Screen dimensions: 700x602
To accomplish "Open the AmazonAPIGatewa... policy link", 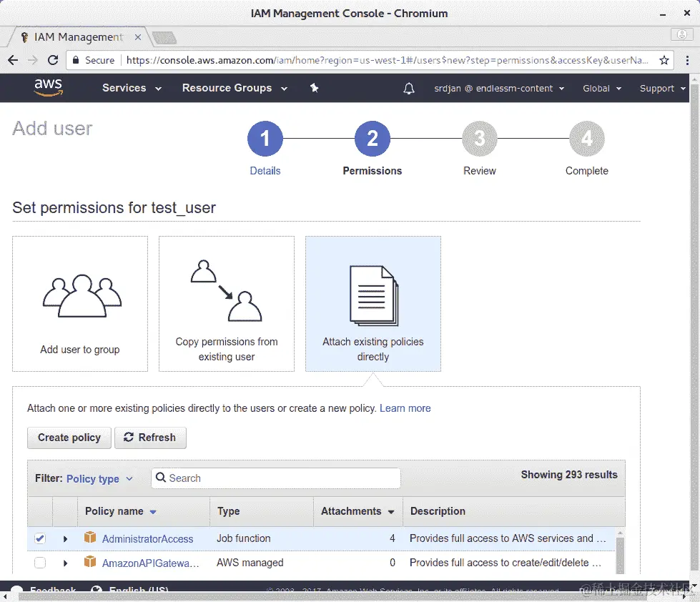I will coord(150,563).
